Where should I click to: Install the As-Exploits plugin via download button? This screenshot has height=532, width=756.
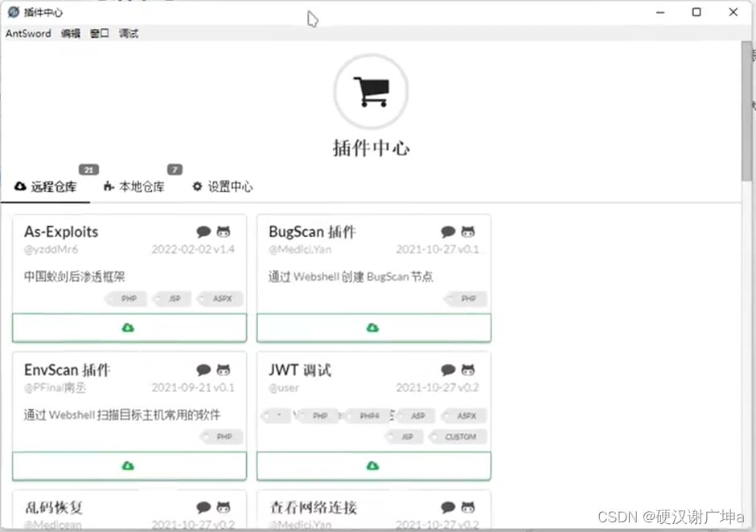[x=129, y=328]
